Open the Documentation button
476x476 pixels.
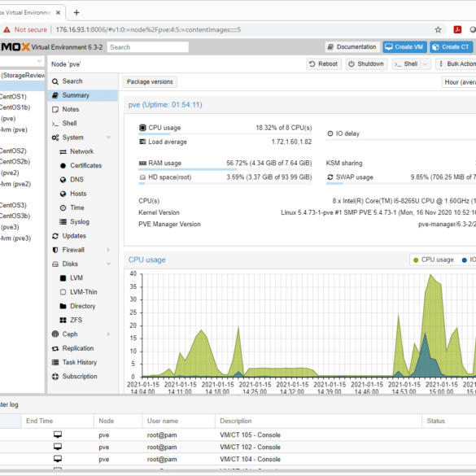tap(352, 47)
